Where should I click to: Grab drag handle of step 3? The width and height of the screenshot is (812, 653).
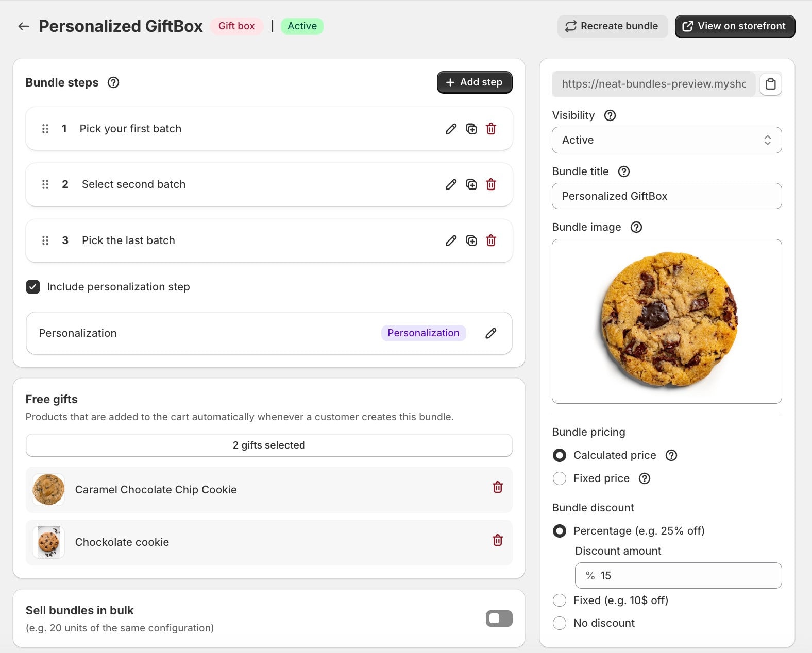coord(45,240)
